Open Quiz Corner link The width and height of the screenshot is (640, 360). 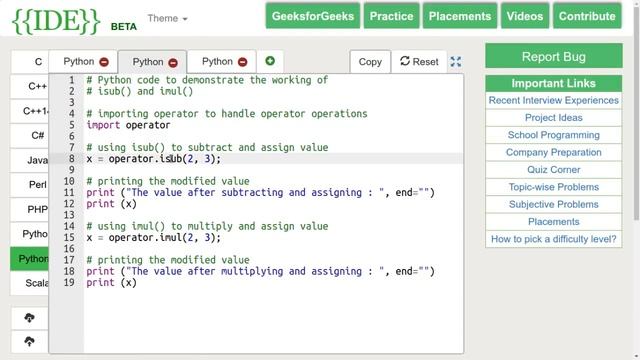click(x=554, y=170)
